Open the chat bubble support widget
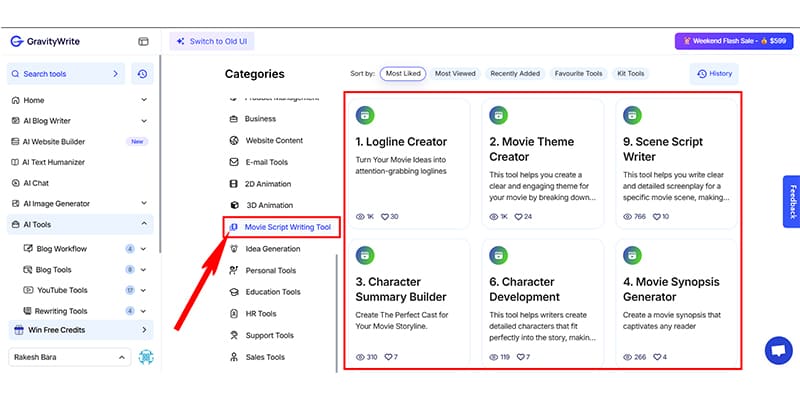The height and width of the screenshot is (400, 800). pyautogui.click(x=776, y=350)
